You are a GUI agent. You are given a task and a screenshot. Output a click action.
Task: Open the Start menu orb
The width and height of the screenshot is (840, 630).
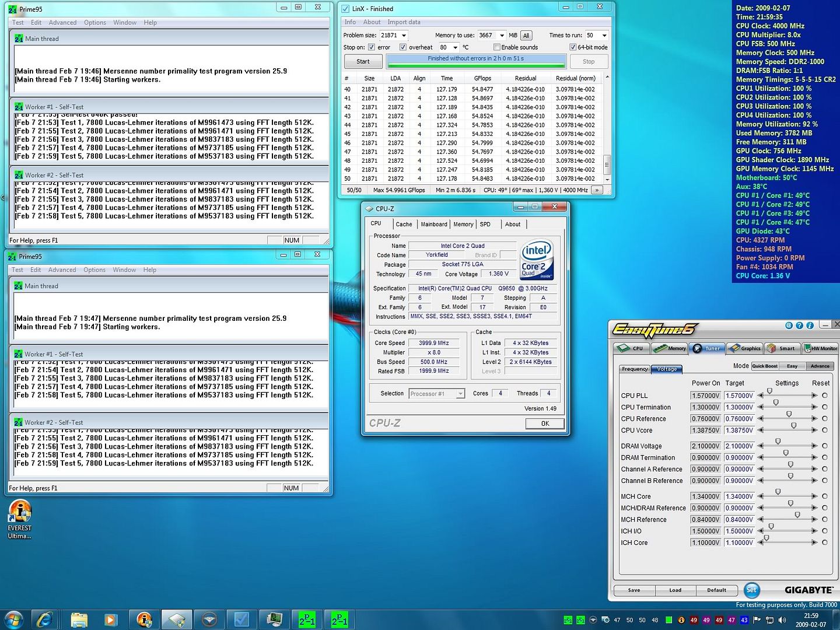pos(14,619)
